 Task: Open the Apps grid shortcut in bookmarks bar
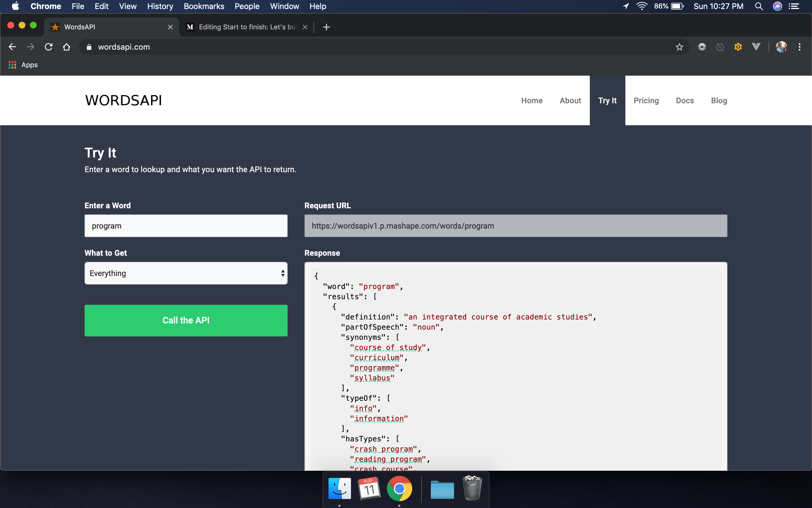(23, 65)
